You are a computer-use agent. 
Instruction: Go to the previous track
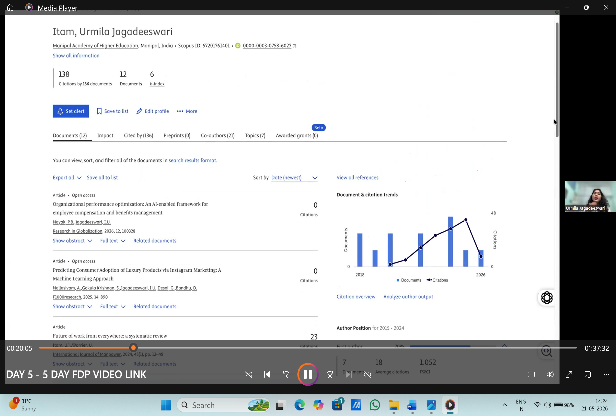[x=267, y=375]
